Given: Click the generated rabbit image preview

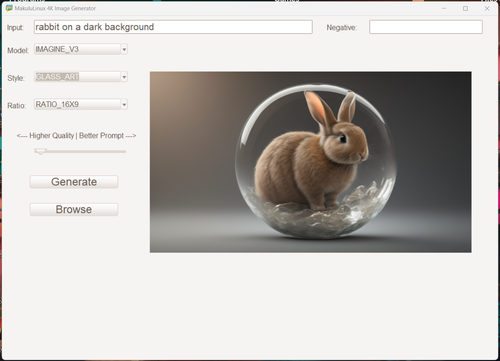Looking at the screenshot, I should click(311, 162).
